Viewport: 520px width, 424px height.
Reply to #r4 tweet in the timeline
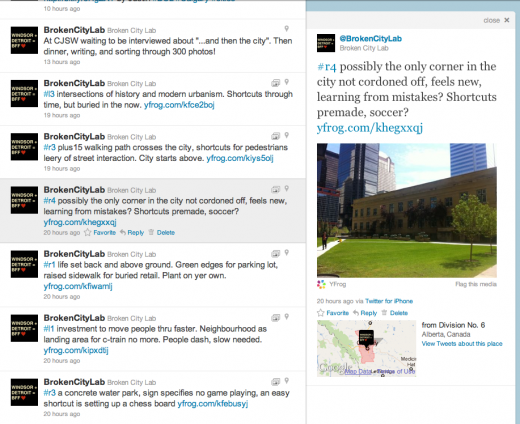132,232
